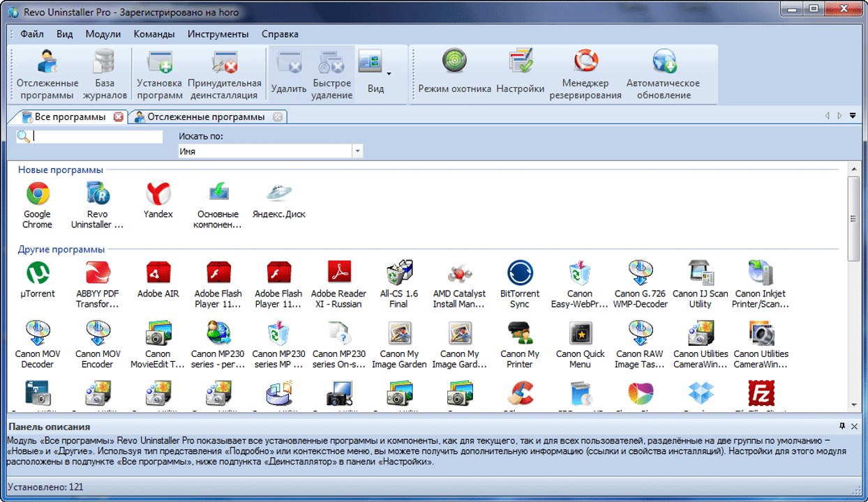Click inside the program search field
Image resolution: width=868 pixels, height=502 pixels.
coord(97,137)
